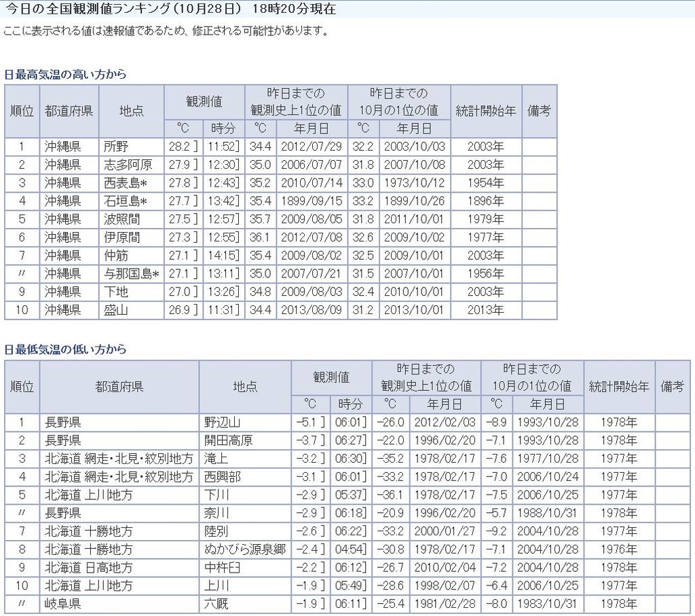
Task: Click the 日最低気温の低い方から section heading
Action: 65,350
